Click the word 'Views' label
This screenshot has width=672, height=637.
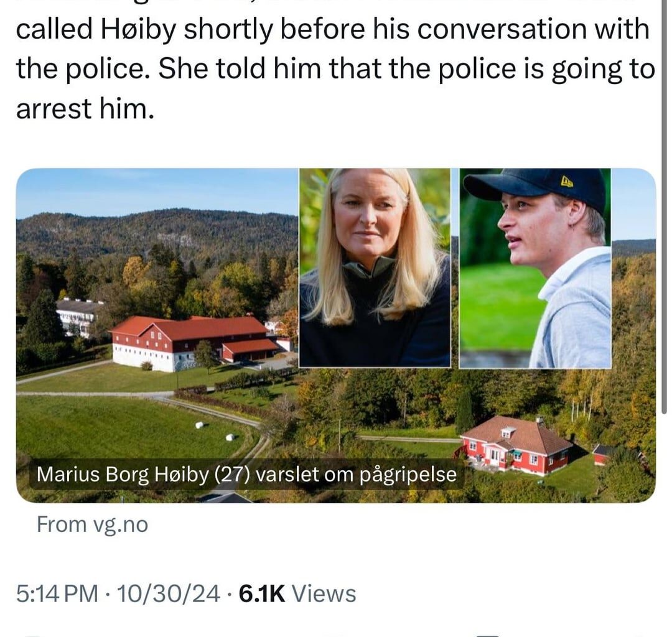click(324, 593)
